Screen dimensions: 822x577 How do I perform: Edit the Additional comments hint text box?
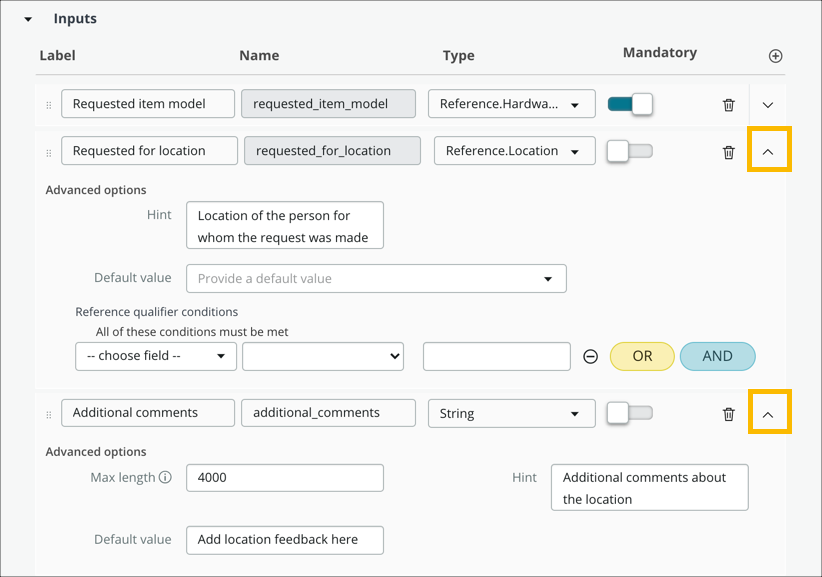tap(650, 487)
